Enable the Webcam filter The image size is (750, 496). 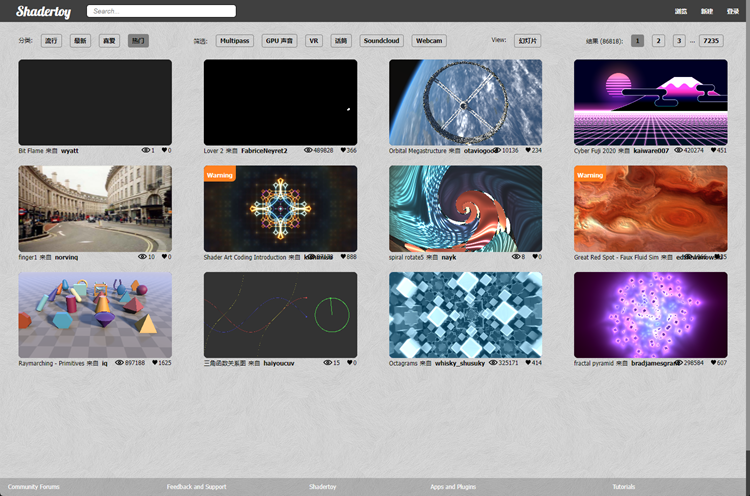(x=429, y=41)
